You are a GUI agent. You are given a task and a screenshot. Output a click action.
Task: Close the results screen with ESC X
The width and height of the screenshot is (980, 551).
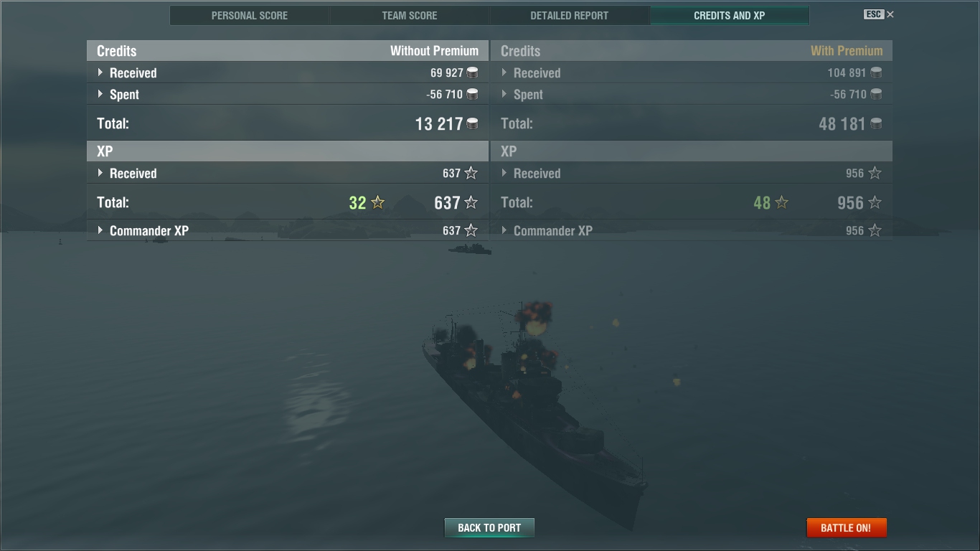880,14
